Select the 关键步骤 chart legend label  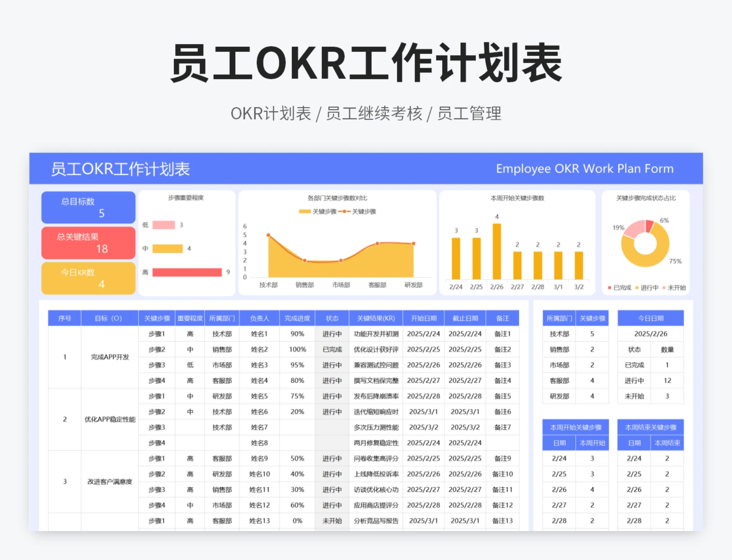[x=324, y=211]
